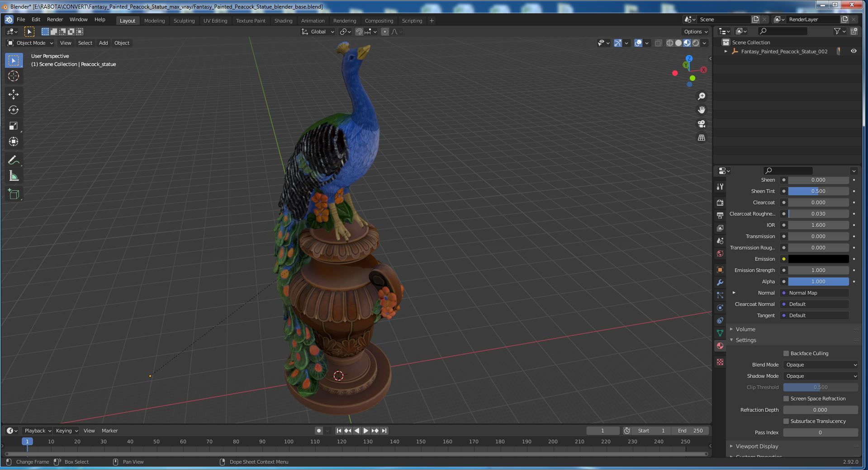Viewport: 868px width, 470px height.
Task: Click the Sheen Tint slider
Action: coord(818,191)
